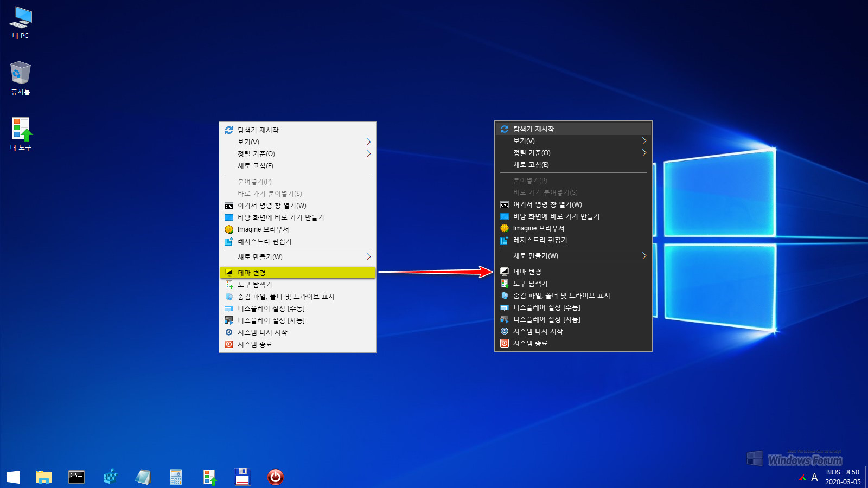The width and height of the screenshot is (868, 488).
Task: Click Imagine 브라우저 sun icon in light menu
Action: point(229,229)
